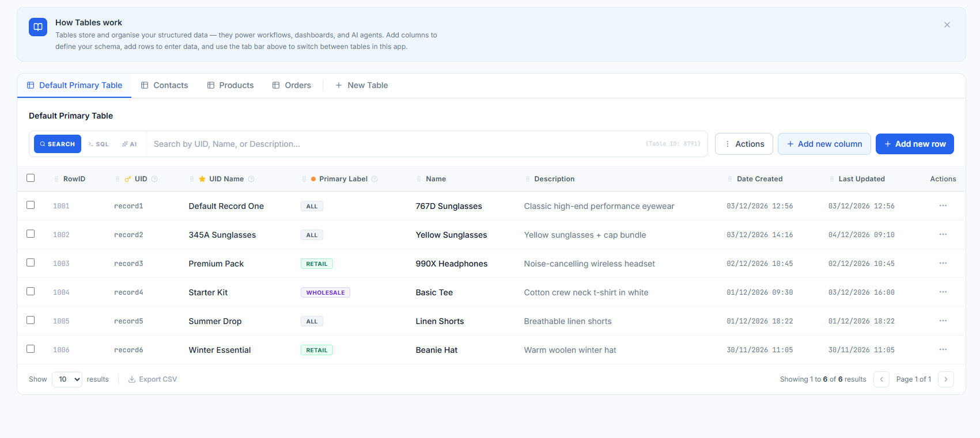This screenshot has width=980, height=438.
Task: Click the '04/12/2026 09:10' last updated cell
Action: point(861,235)
